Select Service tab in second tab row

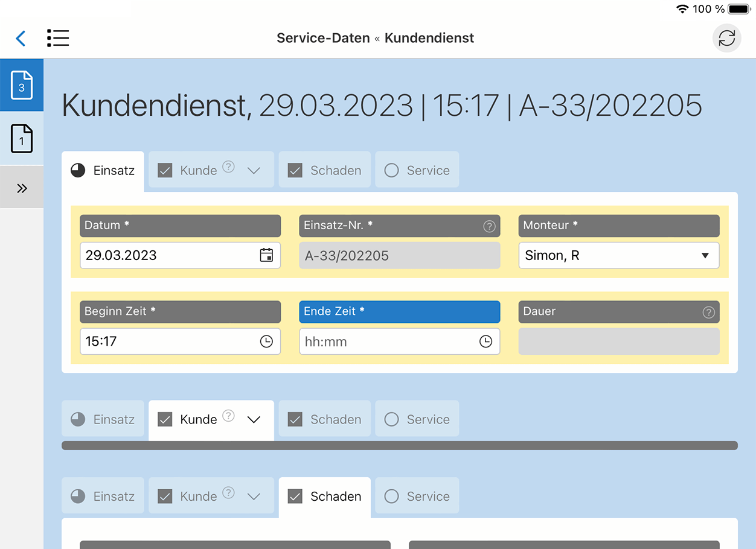click(x=417, y=419)
